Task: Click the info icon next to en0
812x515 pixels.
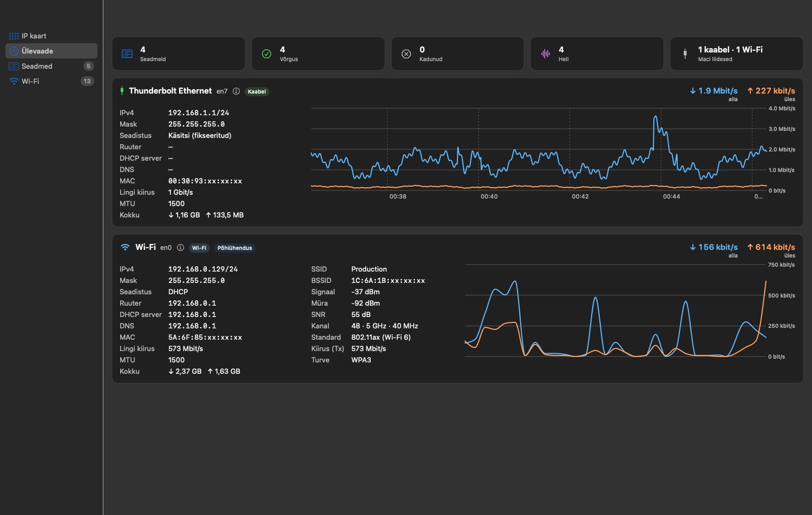Action: [180, 248]
